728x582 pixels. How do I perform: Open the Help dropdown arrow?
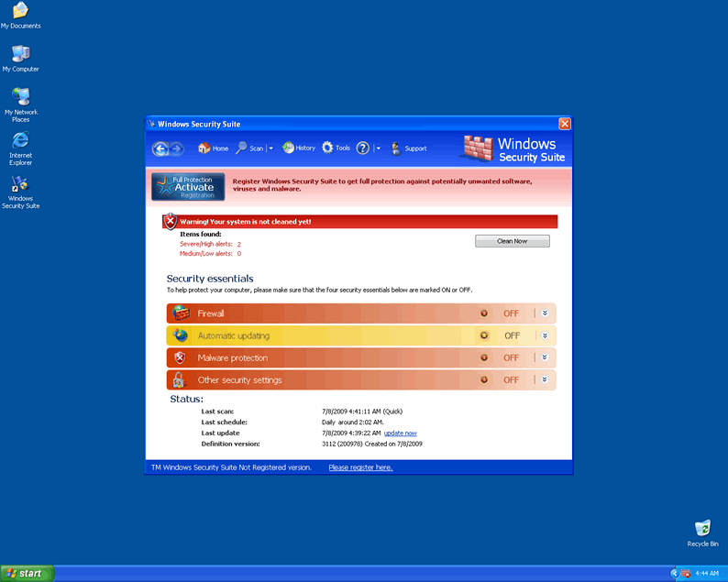[378, 148]
